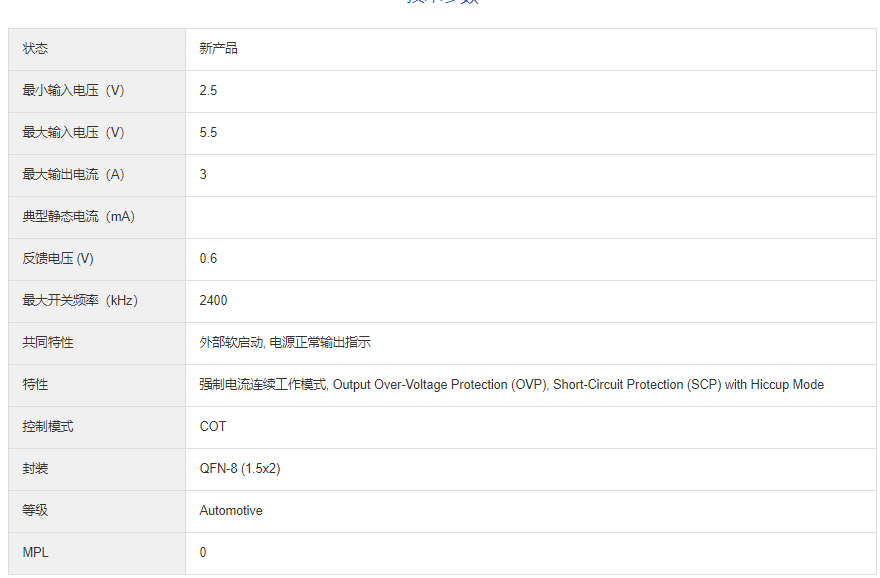
Task: Select the value '2.5'
Action: tap(208, 91)
